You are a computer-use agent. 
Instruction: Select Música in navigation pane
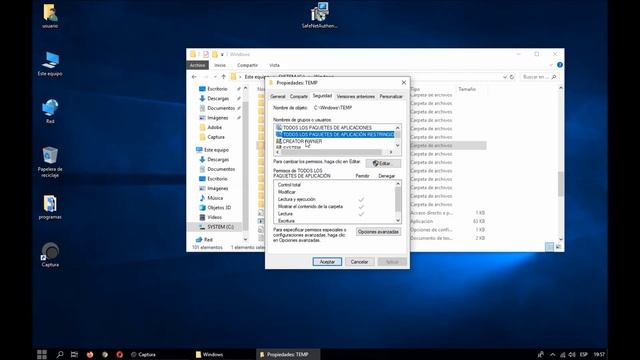215,198
